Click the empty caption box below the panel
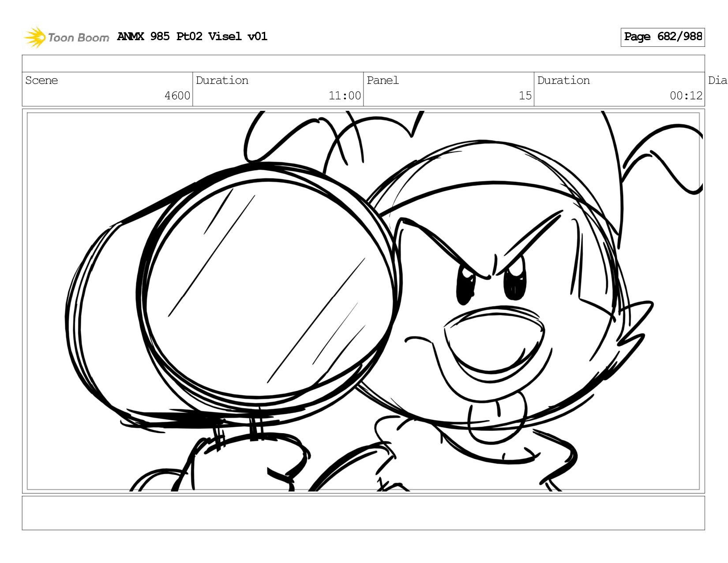Viewport: 728px width, 563px height. (x=363, y=513)
